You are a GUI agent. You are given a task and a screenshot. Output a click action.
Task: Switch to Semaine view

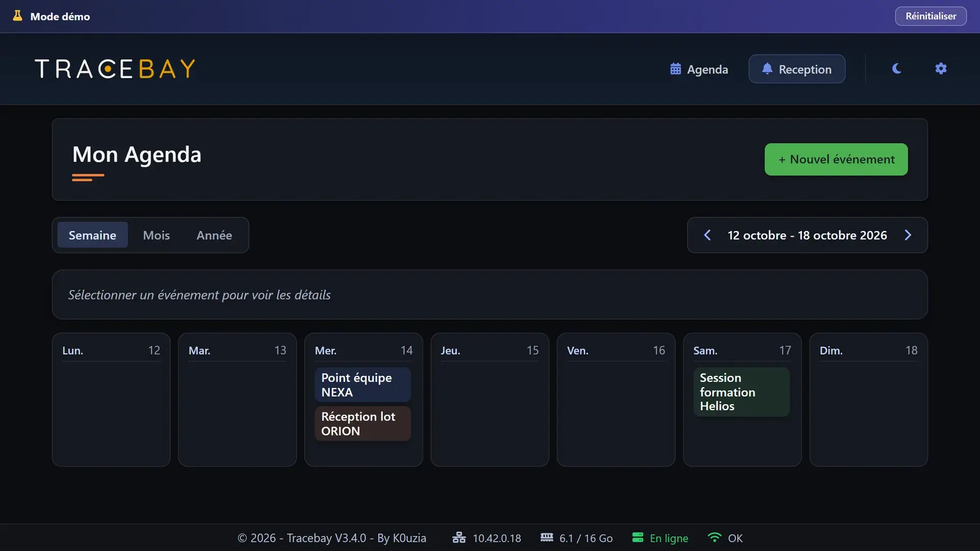pos(92,235)
